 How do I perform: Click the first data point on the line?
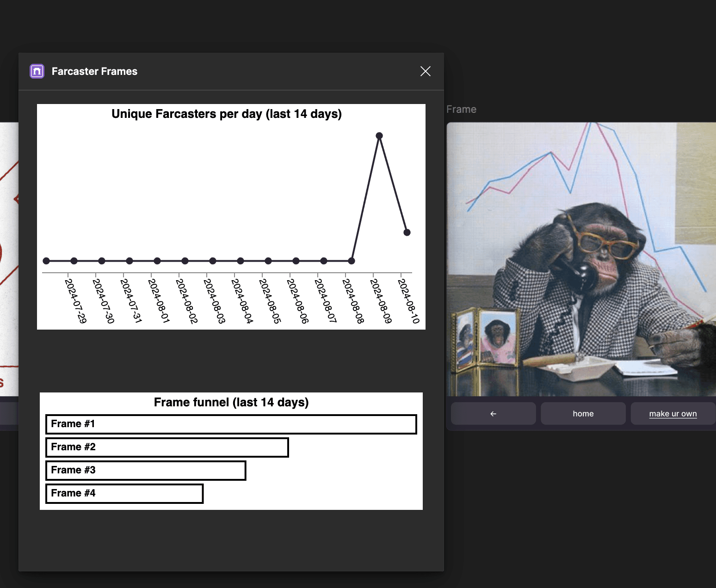[x=46, y=261]
